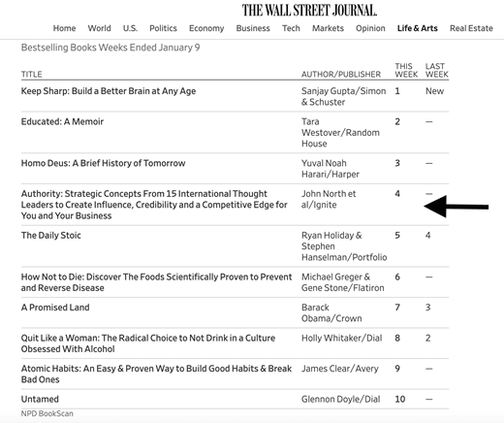This screenshot has width=504, height=423.
Task: Switch to the Tech section
Action: click(x=291, y=28)
